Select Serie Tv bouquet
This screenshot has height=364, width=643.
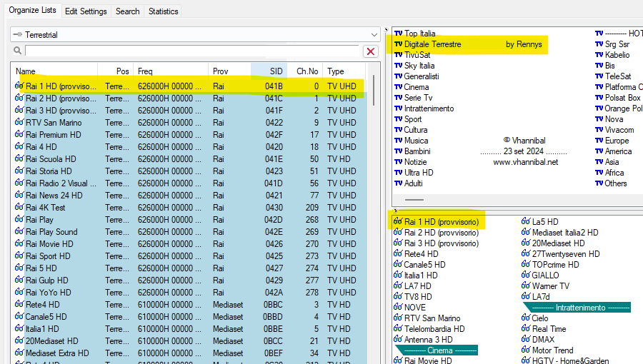[x=418, y=98]
